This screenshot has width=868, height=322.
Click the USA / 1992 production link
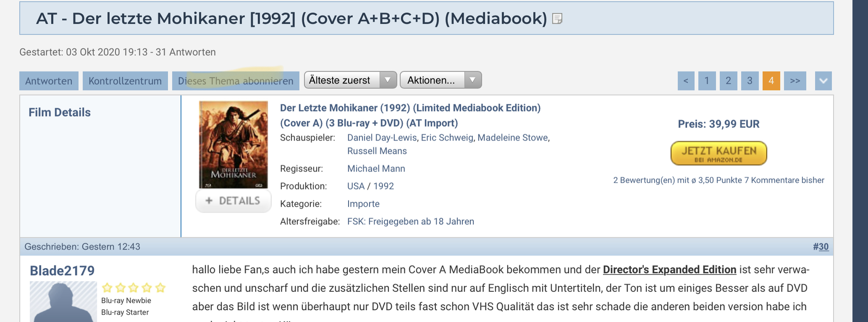[x=371, y=186]
